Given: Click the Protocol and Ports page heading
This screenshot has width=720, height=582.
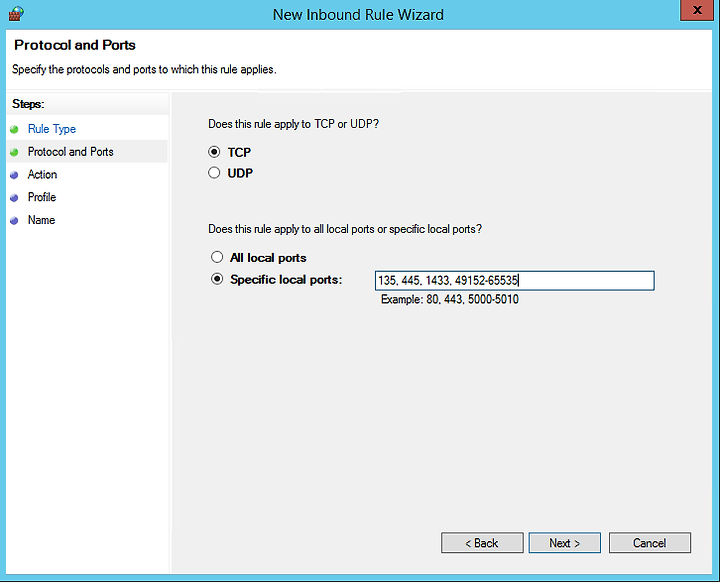Looking at the screenshot, I should (x=75, y=45).
